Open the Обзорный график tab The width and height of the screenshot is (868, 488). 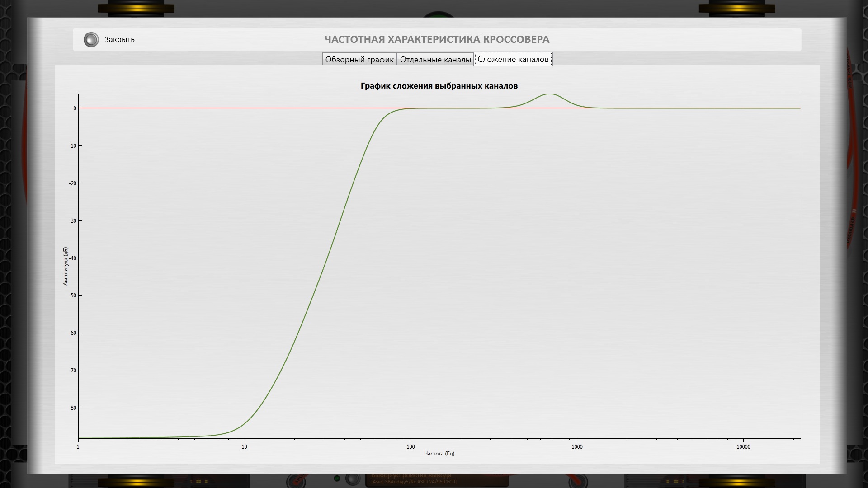pyautogui.click(x=359, y=60)
